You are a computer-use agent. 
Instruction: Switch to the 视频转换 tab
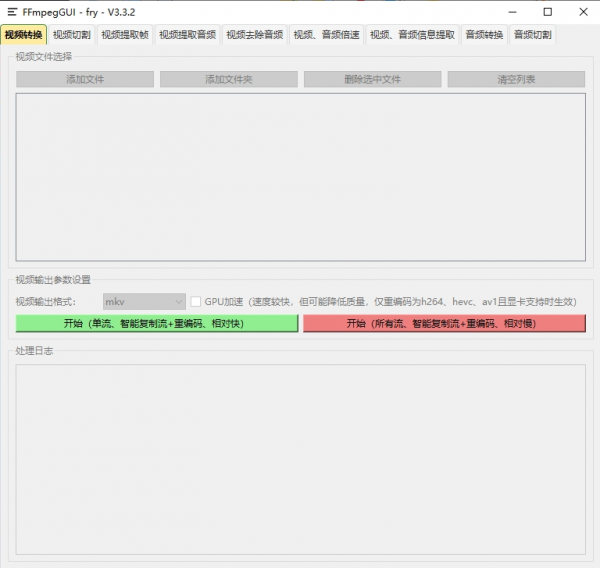coord(24,35)
